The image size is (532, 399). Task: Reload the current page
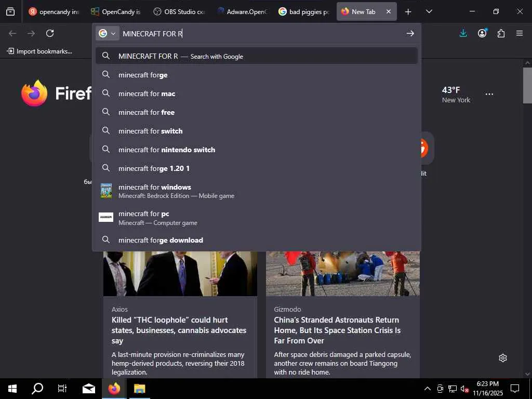pos(50,33)
